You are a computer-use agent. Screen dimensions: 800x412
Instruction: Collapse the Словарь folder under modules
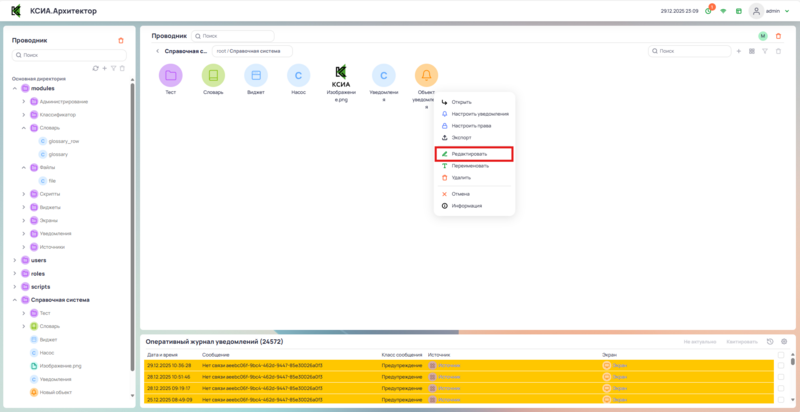(24, 127)
